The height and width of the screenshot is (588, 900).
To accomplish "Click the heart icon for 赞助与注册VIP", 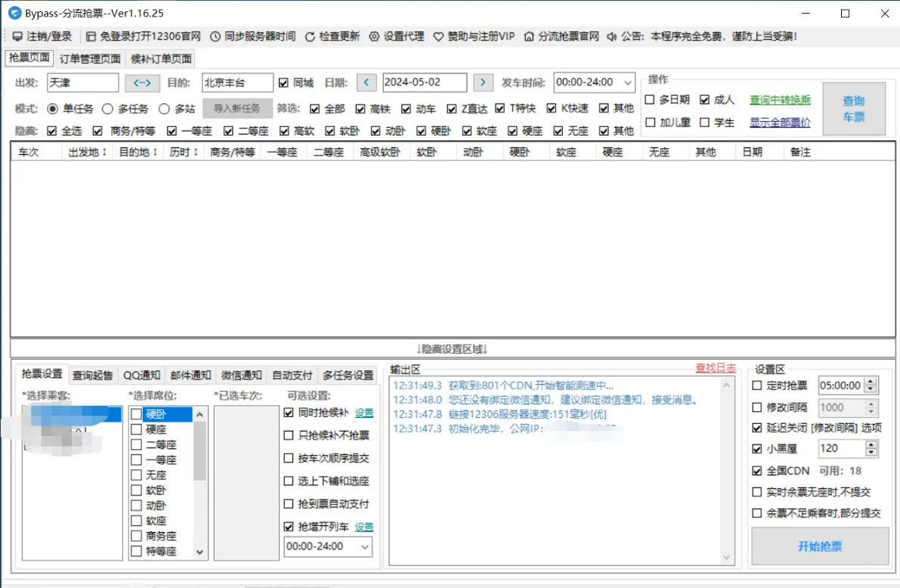I will pos(438,36).
